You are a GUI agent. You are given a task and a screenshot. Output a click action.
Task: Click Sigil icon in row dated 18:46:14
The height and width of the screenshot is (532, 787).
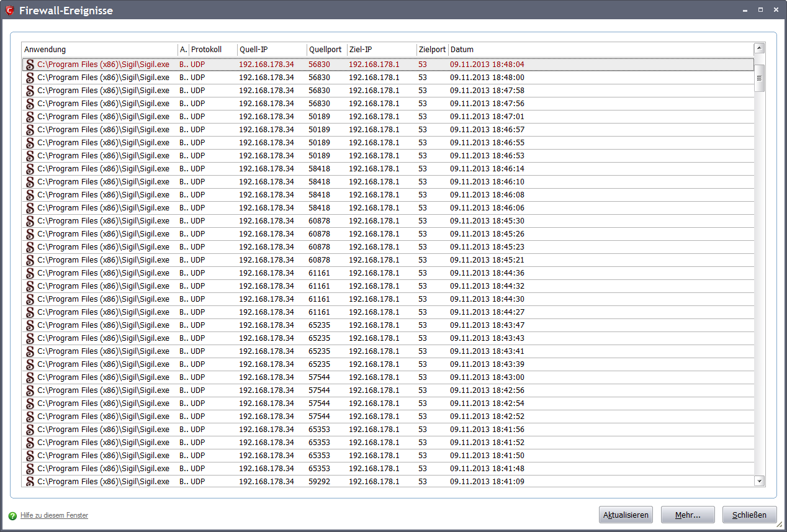click(30, 169)
